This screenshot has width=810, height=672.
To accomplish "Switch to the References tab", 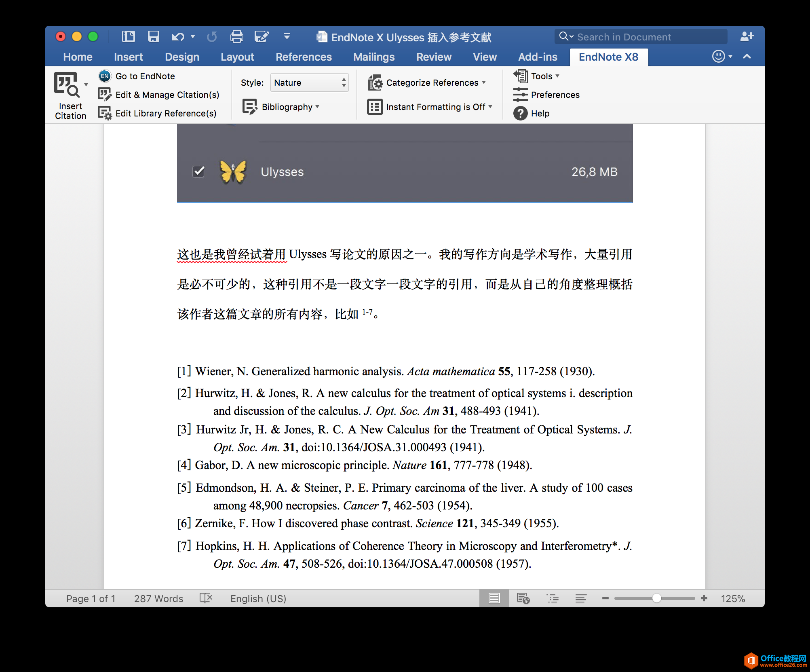I will tap(304, 57).
